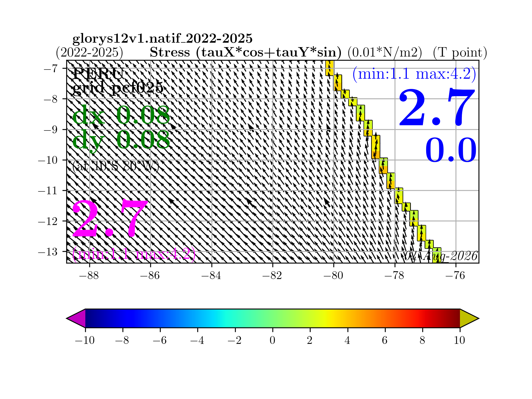The height and width of the screenshot is (399, 532).
Task: Click the colorbar tick label '2'
Action: [310, 340]
